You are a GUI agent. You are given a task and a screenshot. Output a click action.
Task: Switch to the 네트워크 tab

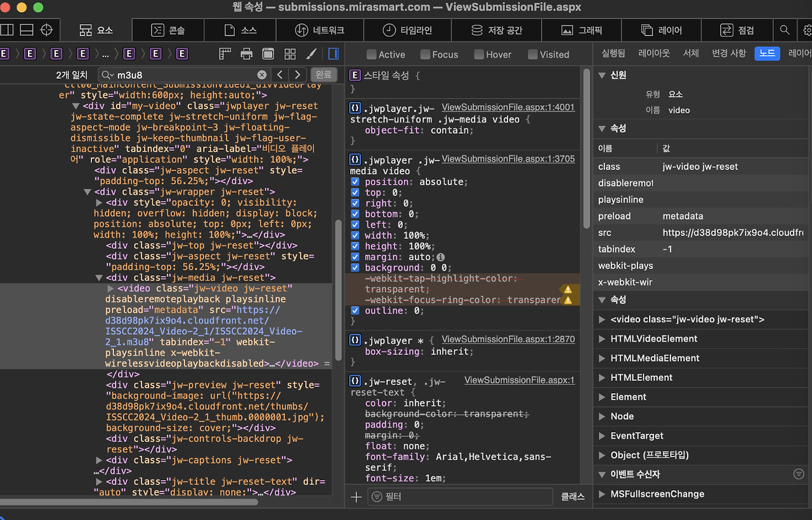pos(320,30)
